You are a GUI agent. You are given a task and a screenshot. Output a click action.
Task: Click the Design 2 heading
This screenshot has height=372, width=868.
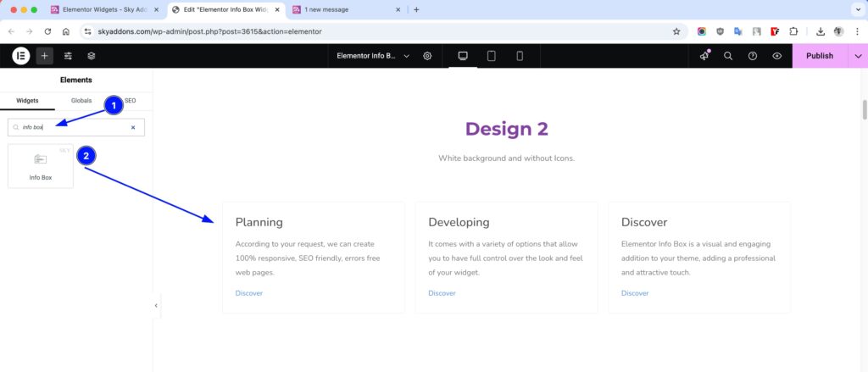507,129
